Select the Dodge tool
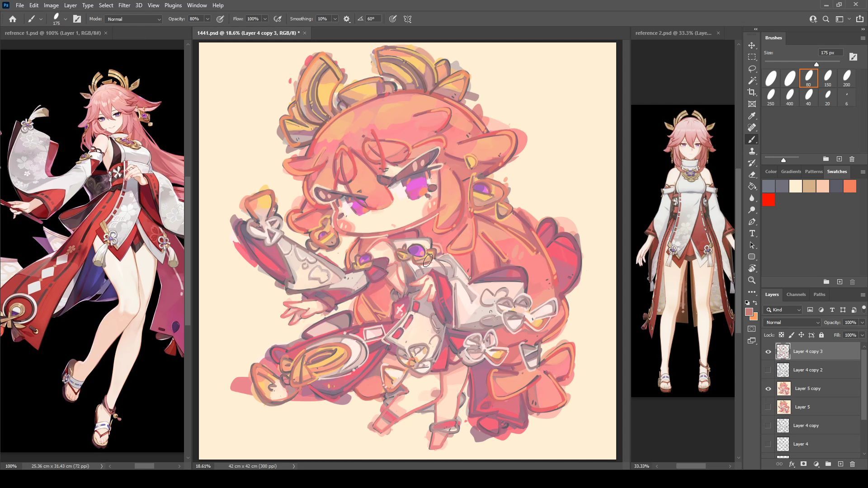This screenshot has width=868, height=488. pyautogui.click(x=752, y=210)
